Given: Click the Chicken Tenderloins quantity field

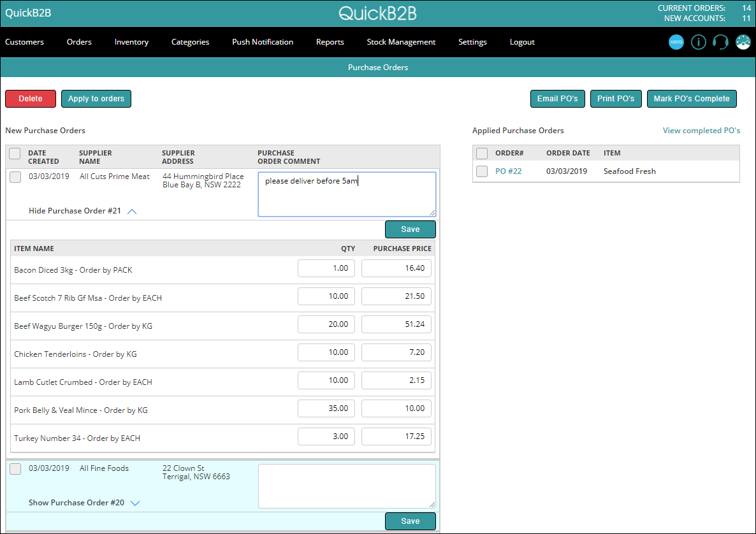Looking at the screenshot, I should tap(326, 352).
